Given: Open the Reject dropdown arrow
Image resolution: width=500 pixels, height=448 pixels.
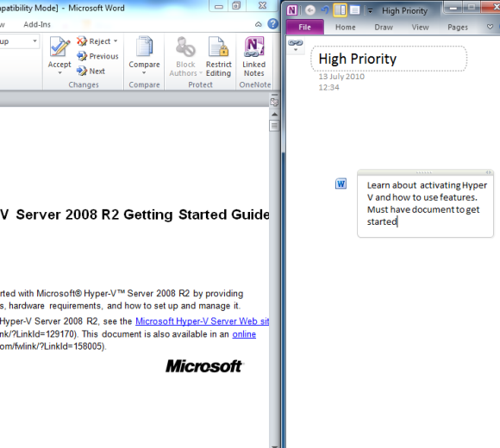Looking at the screenshot, I should 116,41.
